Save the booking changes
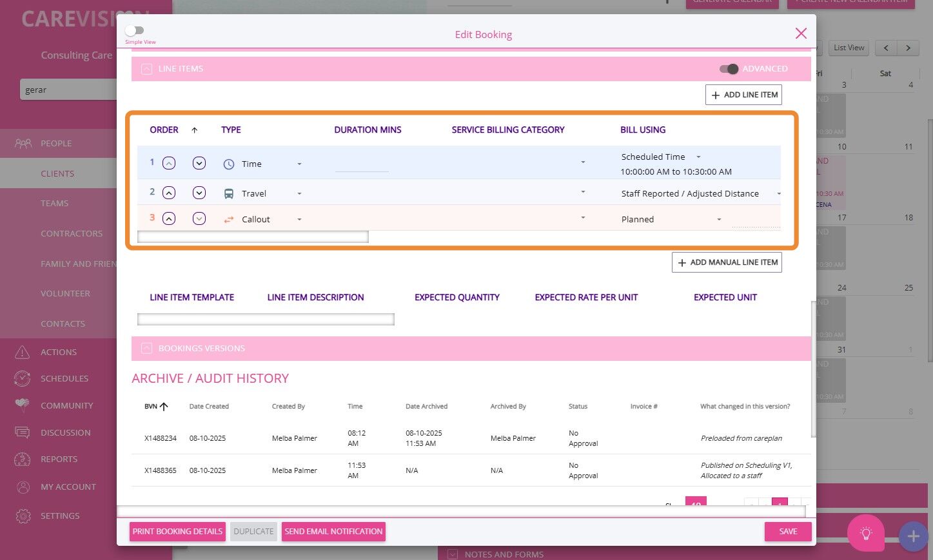The height and width of the screenshot is (560, 933). point(787,532)
